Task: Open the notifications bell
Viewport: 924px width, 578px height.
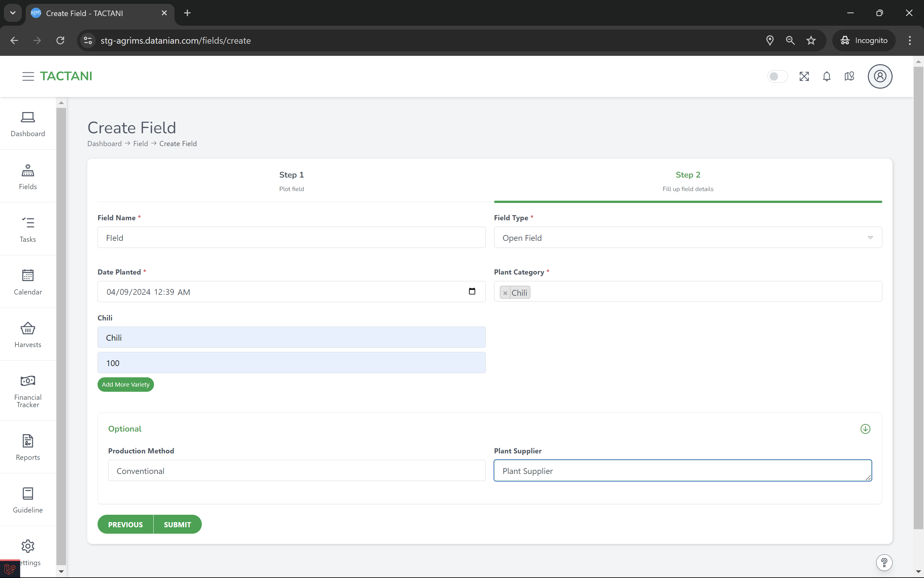Action: pos(827,76)
